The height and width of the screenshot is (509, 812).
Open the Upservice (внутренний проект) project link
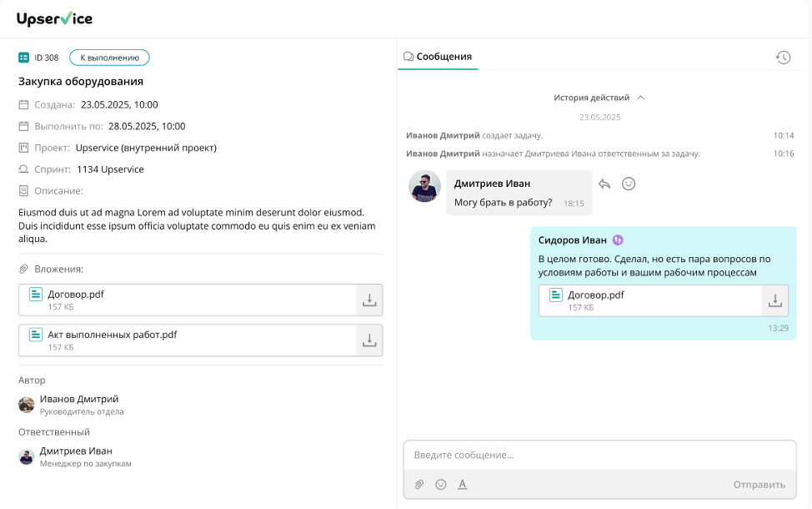(x=146, y=148)
